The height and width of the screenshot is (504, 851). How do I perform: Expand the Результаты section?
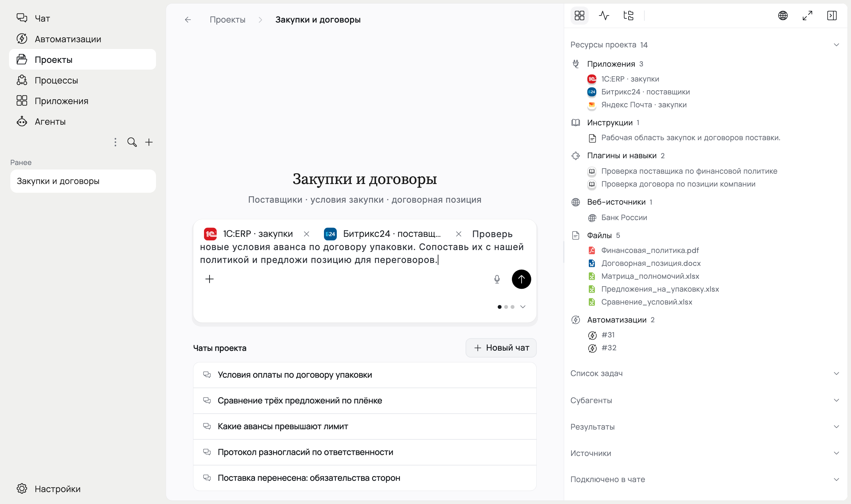[705, 427]
